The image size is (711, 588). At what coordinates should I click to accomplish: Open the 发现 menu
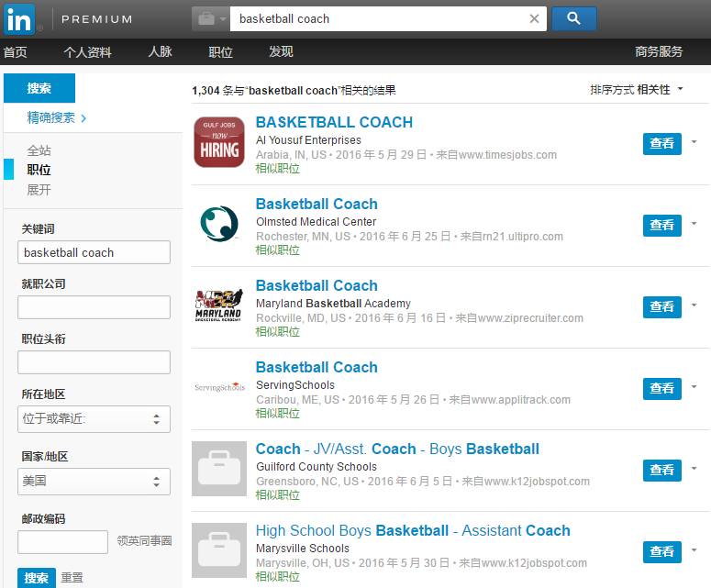tap(281, 51)
